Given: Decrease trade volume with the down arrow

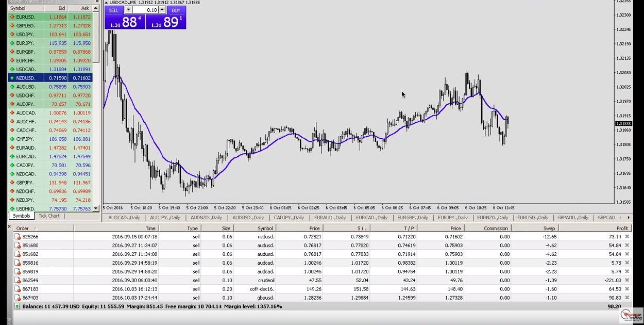Looking at the screenshot, I should 129,10.
